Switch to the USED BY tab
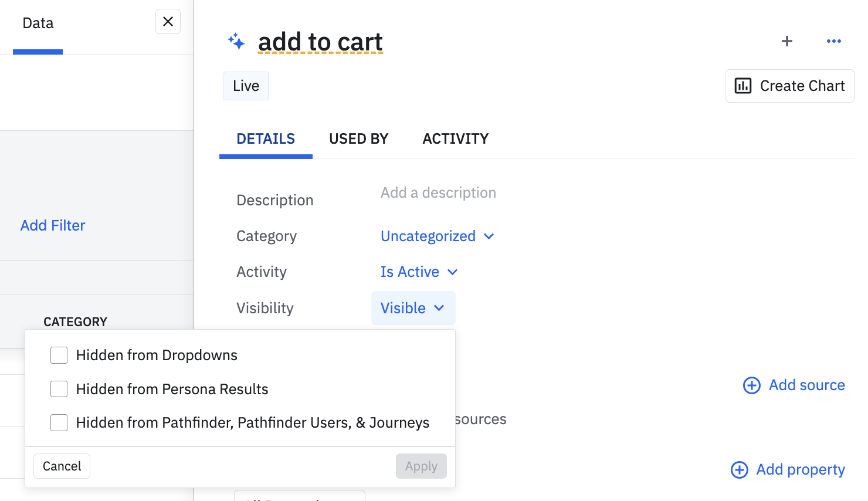 (358, 139)
